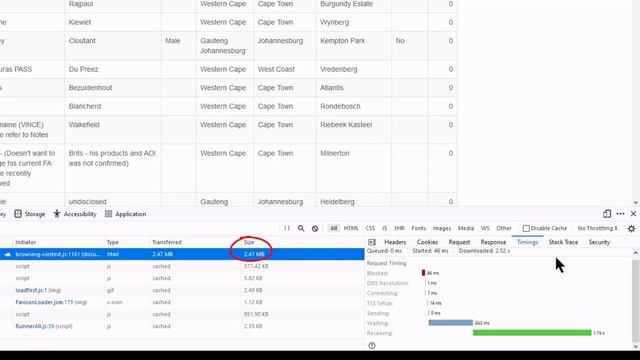
Task: Select the Kempton Park table cell
Action: 353,46
